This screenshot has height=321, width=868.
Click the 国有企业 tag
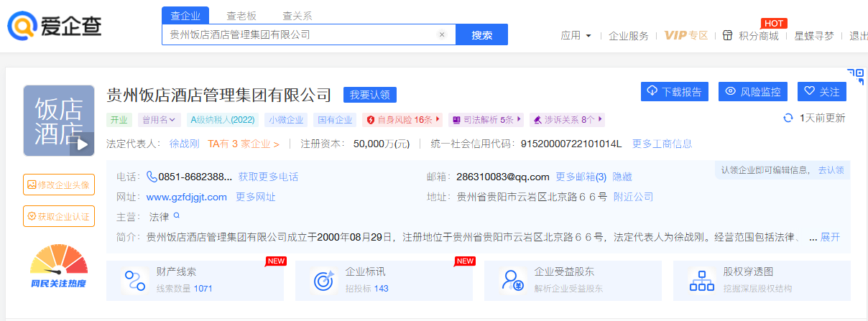coord(336,120)
